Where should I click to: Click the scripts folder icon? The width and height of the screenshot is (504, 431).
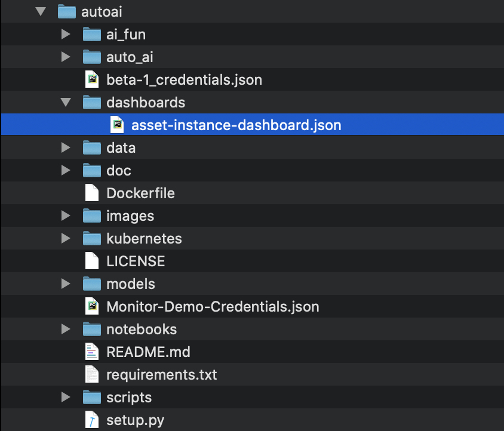(x=92, y=397)
